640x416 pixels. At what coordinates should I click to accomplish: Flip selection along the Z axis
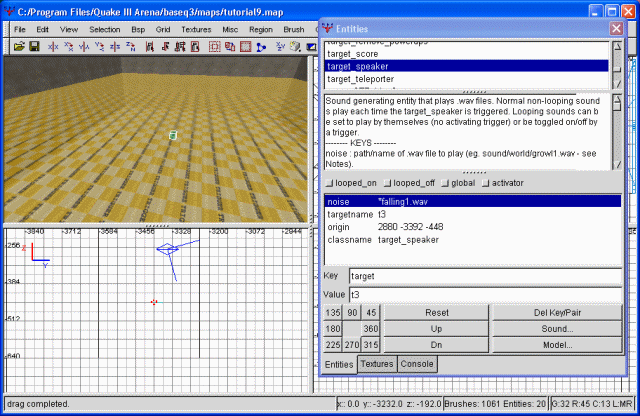coord(115,47)
